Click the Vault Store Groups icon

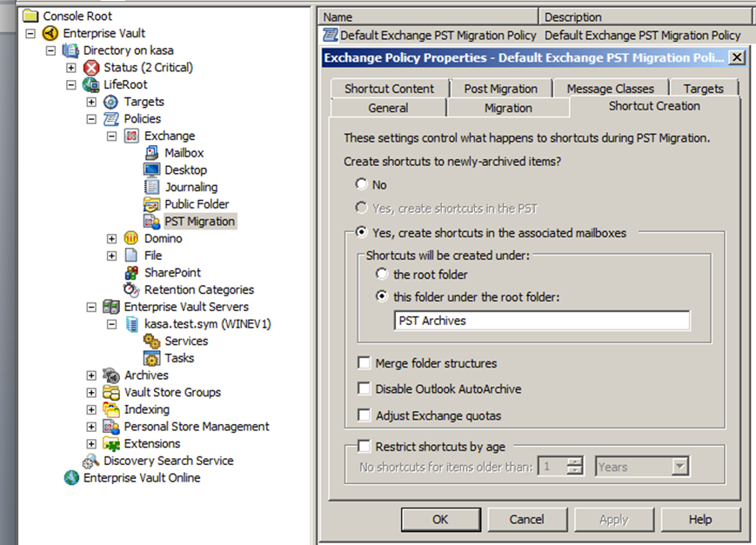click(110, 392)
